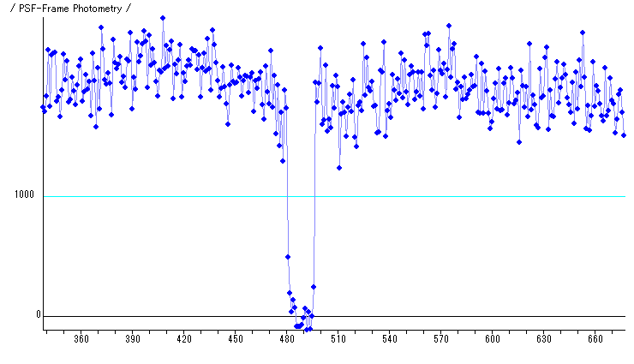Click the last data point at right edge
This screenshot has width=634, height=364.
point(624,135)
